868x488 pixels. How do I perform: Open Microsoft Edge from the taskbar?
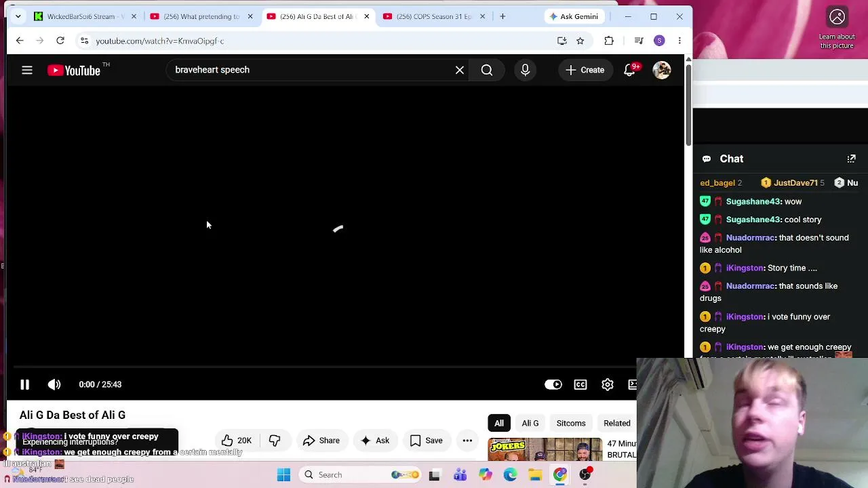(x=510, y=474)
